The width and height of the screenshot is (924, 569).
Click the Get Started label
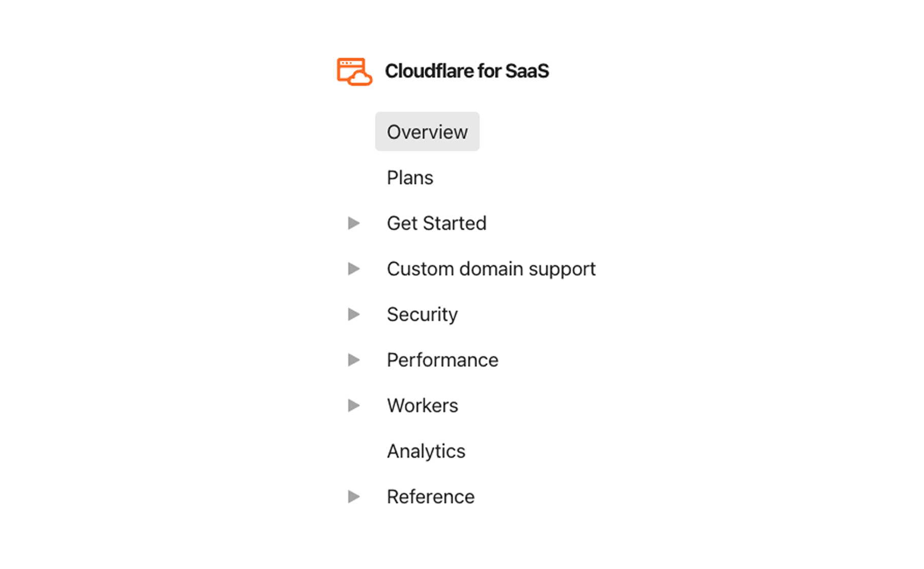(437, 223)
